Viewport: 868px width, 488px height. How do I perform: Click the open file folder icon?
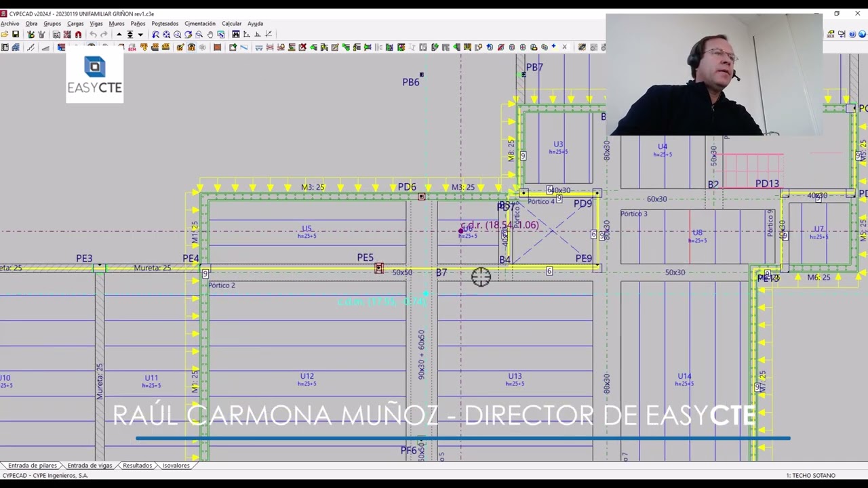pyautogui.click(x=5, y=35)
